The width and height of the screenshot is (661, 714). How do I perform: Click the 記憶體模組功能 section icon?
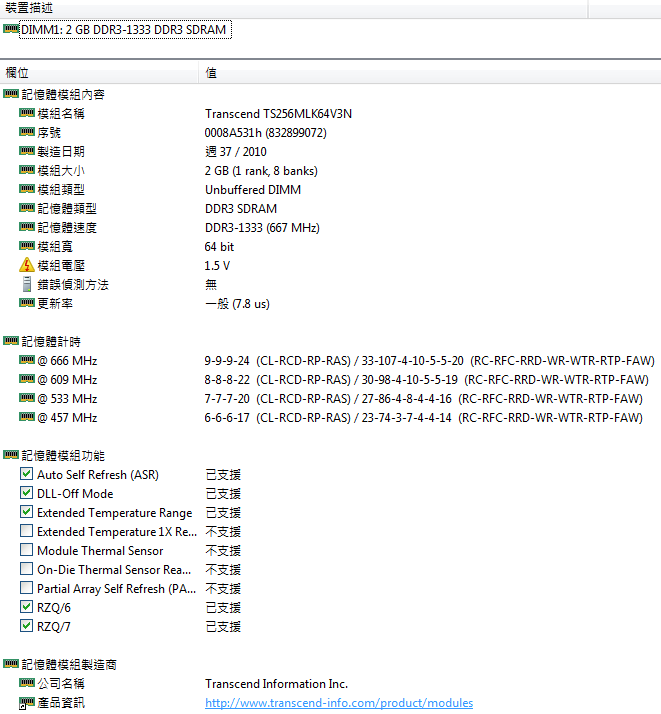[x=10, y=455]
